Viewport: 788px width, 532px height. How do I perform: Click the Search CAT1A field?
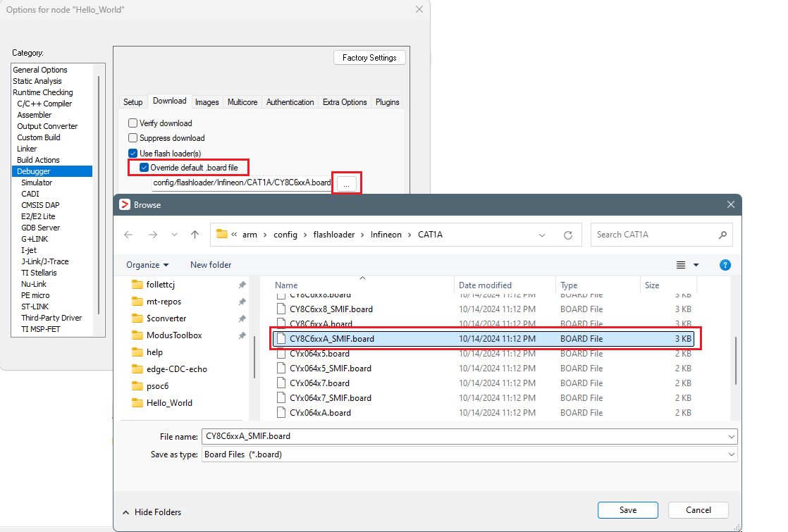point(654,235)
